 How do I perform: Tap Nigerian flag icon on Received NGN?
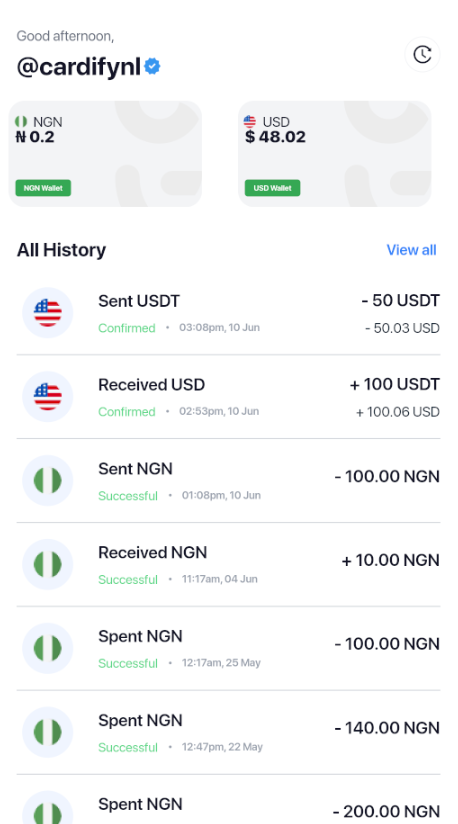(47, 564)
